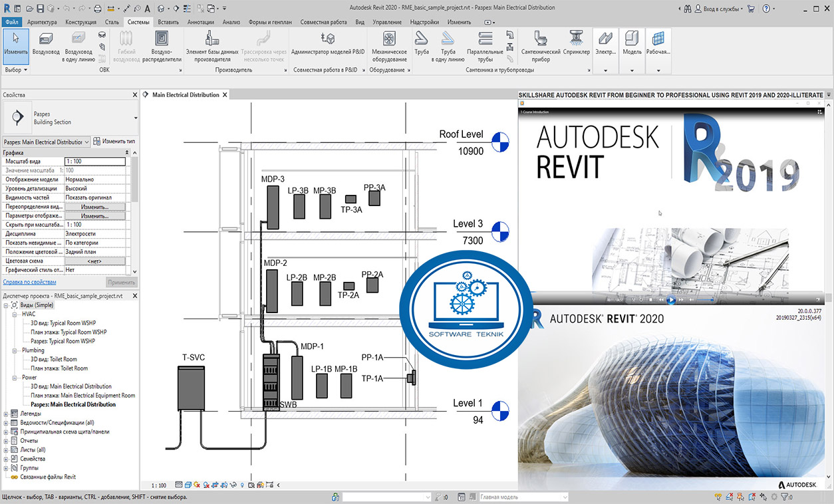Switch to the Конструкция ribbon tab
834x504 pixels.
tap(80, 22)
